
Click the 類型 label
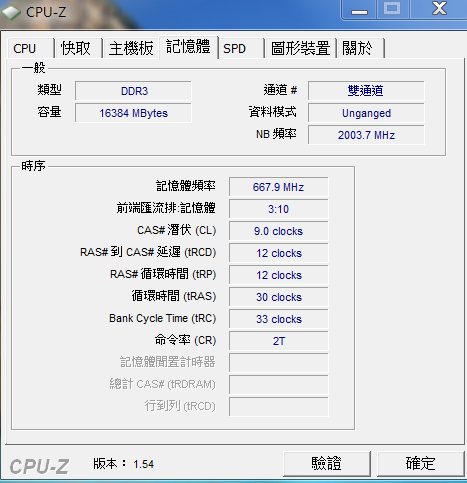point(49,90)
